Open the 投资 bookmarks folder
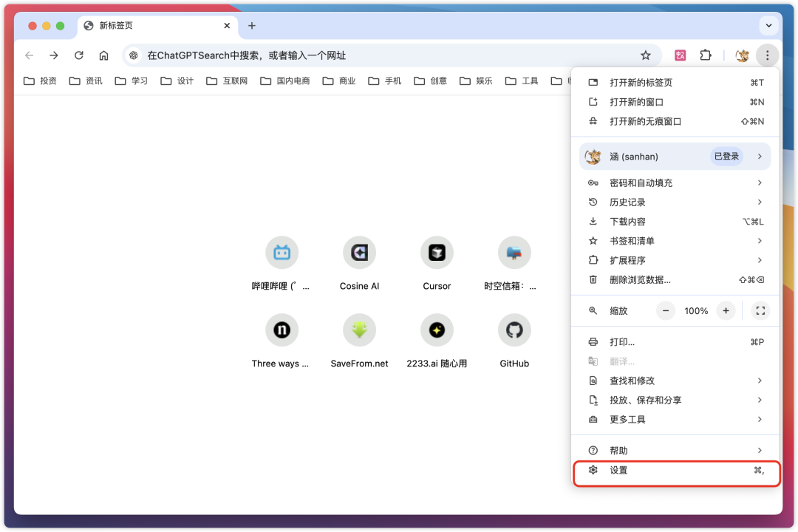 [x=41, y=81]
